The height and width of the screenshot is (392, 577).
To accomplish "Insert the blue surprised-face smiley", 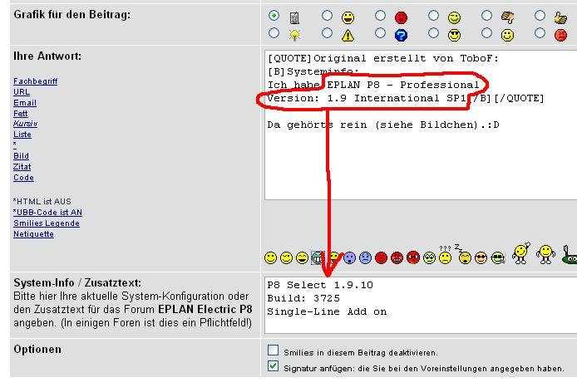I will click(x=349, y=257).
